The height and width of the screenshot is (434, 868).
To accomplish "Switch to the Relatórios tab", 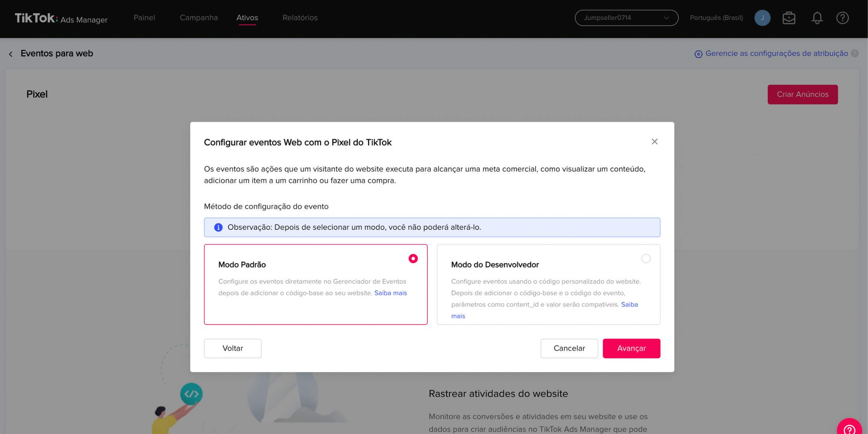I will coord(300,18).
